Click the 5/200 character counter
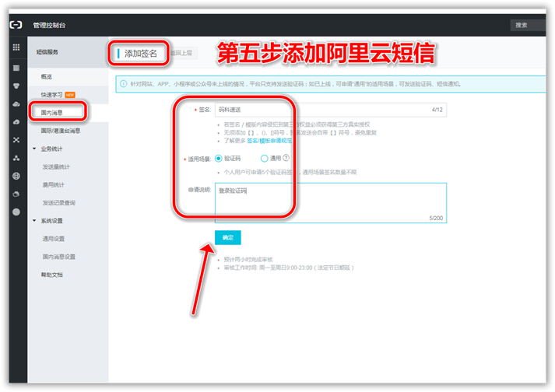 (x=436, y=218)
